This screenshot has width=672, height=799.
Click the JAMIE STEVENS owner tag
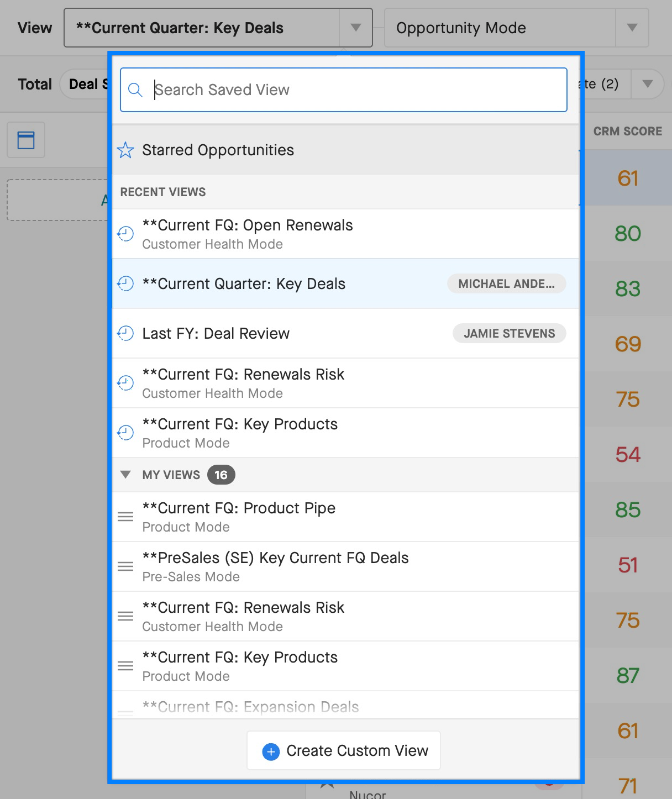pos(510,333)
